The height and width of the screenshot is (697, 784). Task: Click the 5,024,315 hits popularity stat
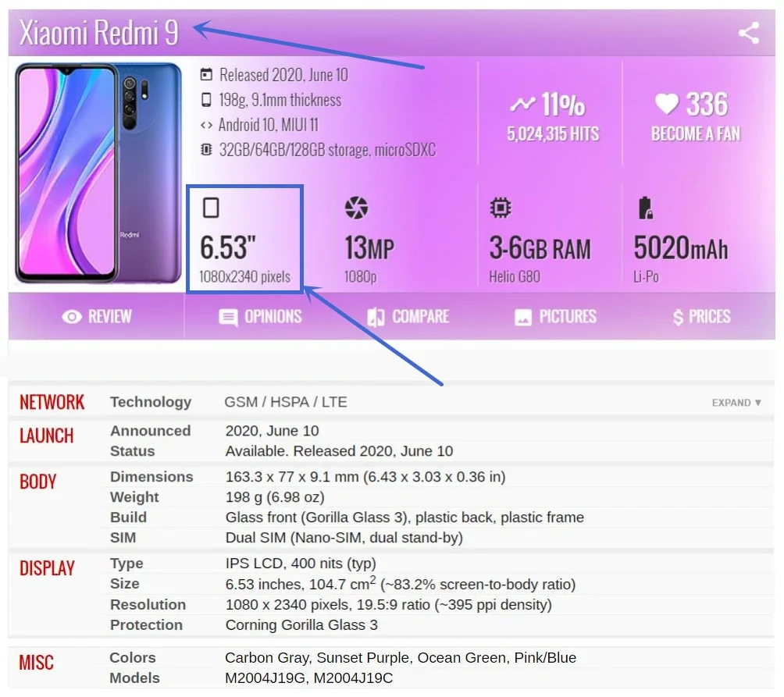tap(553, 134)
